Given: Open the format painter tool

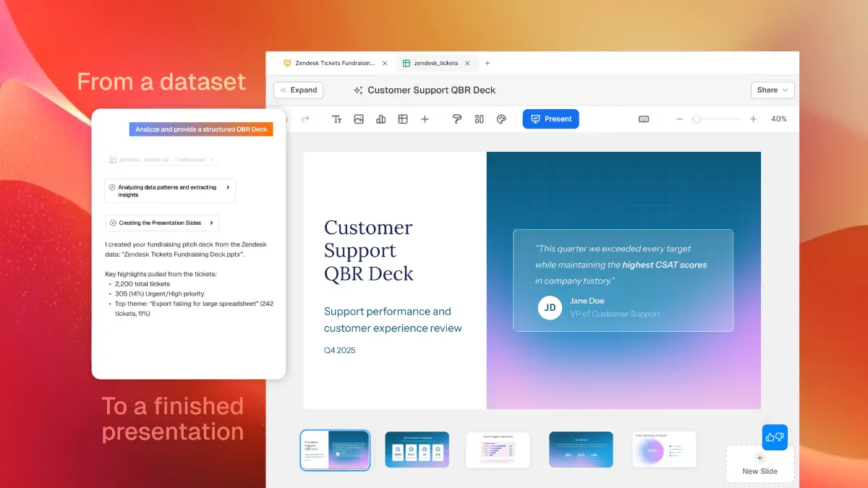Looking at the screenshot, I should (457, 119).
